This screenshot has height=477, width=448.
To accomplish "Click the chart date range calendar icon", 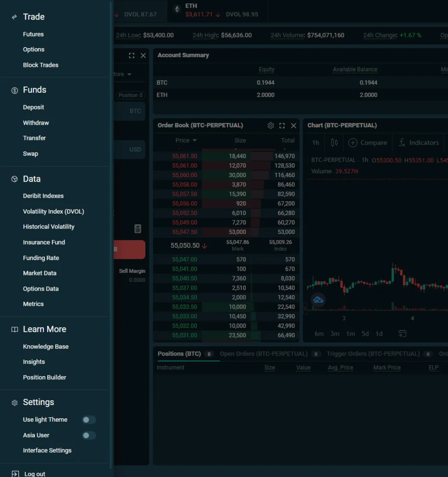I will tap(402, 334).
